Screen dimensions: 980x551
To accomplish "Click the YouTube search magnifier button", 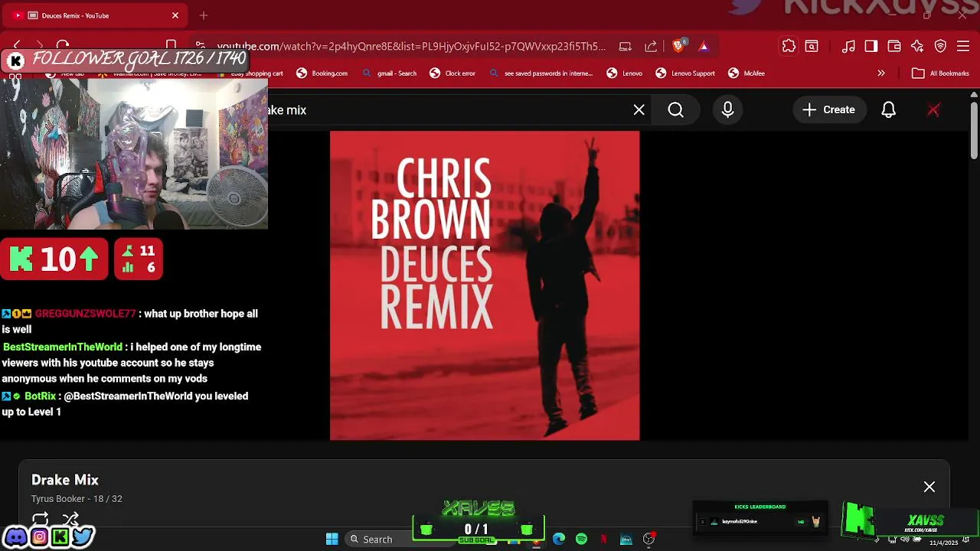I will (676, 110).
